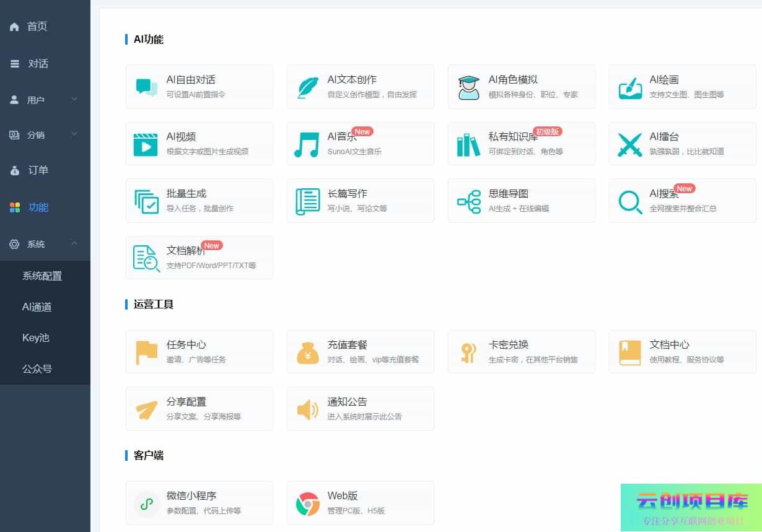This screenshot has width=762, height=532.
Task: Go to 首页 in the sidebar
Action: [x=37, y=27]
